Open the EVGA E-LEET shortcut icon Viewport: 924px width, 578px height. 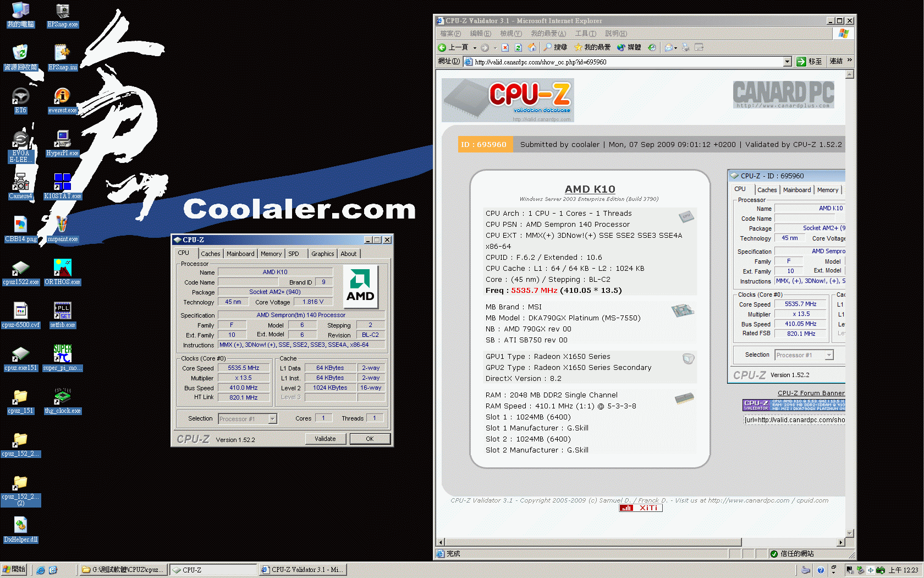coord(20,146)
